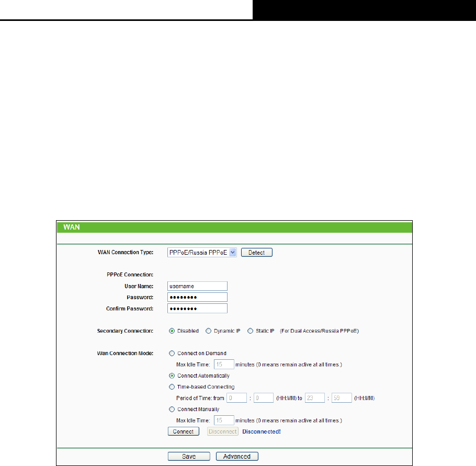Screen dimensions: 476x466
Task: Click Max Idle Time field under Connect Manually
Action: click(x=224, y=420)
